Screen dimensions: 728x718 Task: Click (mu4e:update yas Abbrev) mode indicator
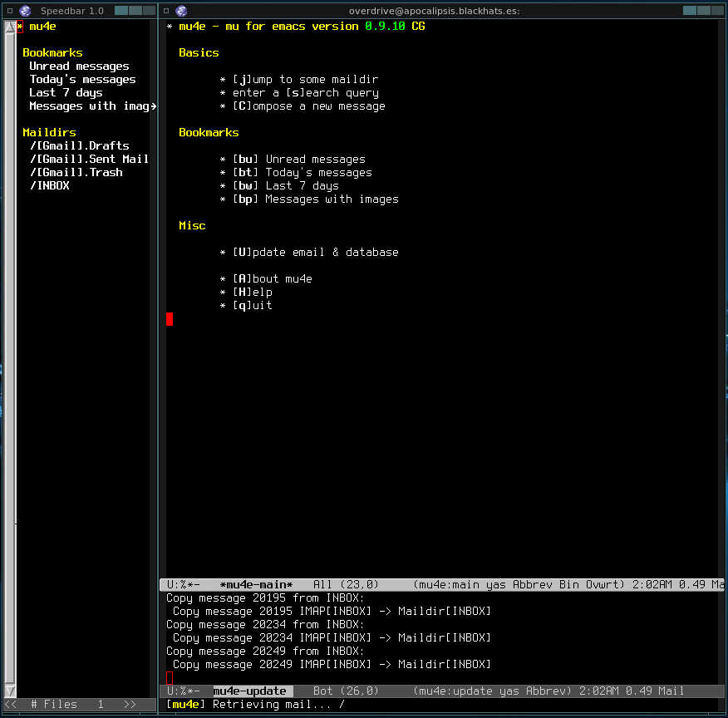pos(492,691)
